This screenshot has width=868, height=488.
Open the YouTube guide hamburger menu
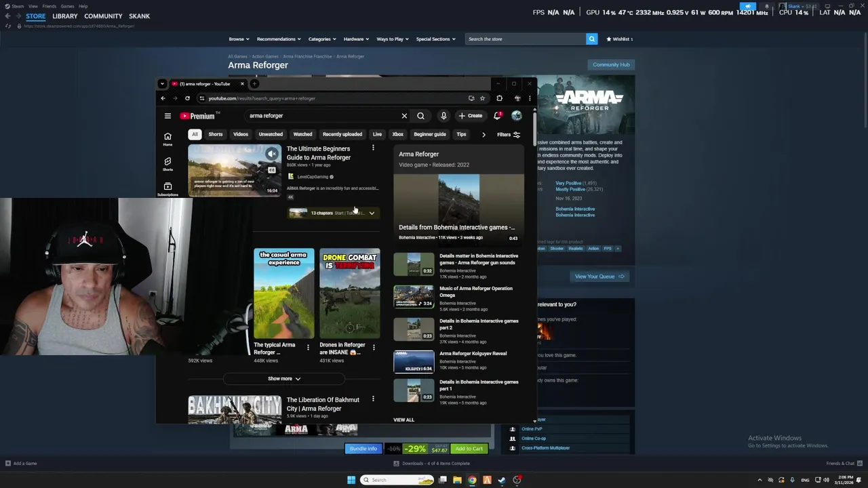click(x=167, y=116)
